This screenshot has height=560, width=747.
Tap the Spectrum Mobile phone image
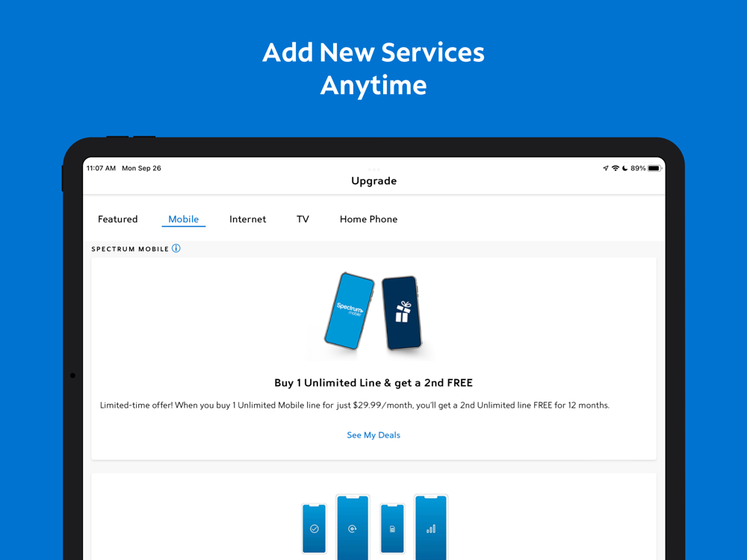[349, 311]
